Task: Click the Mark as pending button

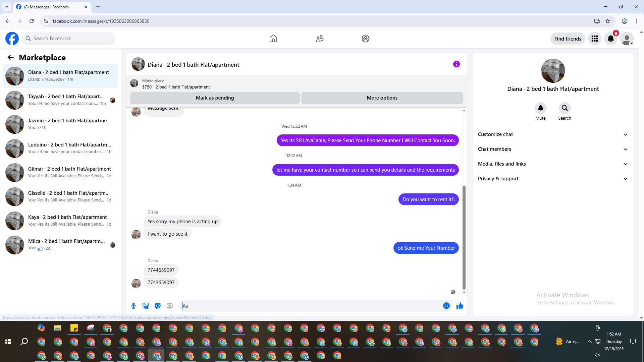Action: click(215, 98)
